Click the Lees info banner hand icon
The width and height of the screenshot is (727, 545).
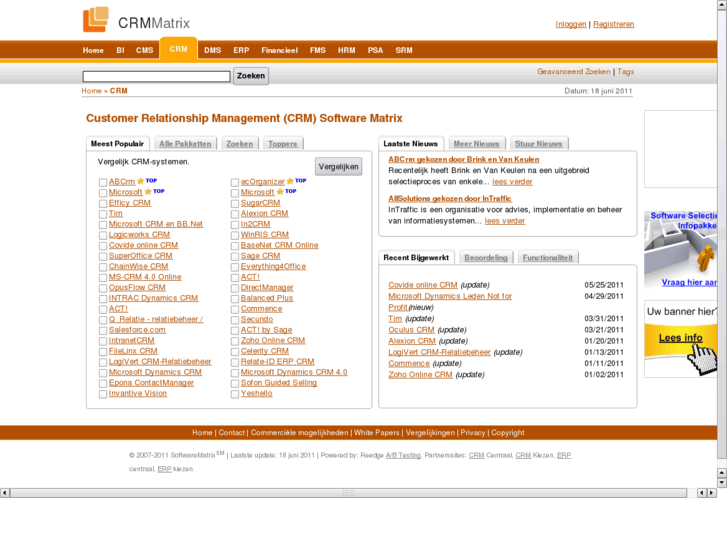click(x=701, y=358)
